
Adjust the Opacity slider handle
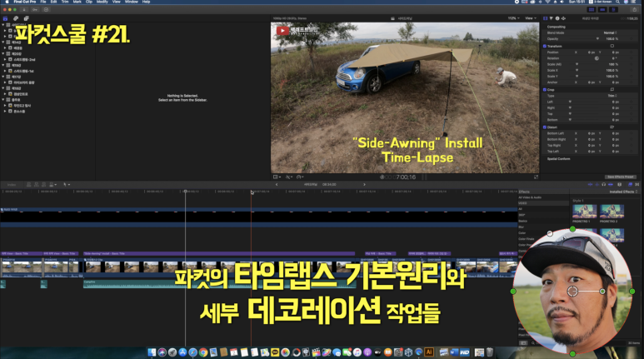tap(597, 38)
